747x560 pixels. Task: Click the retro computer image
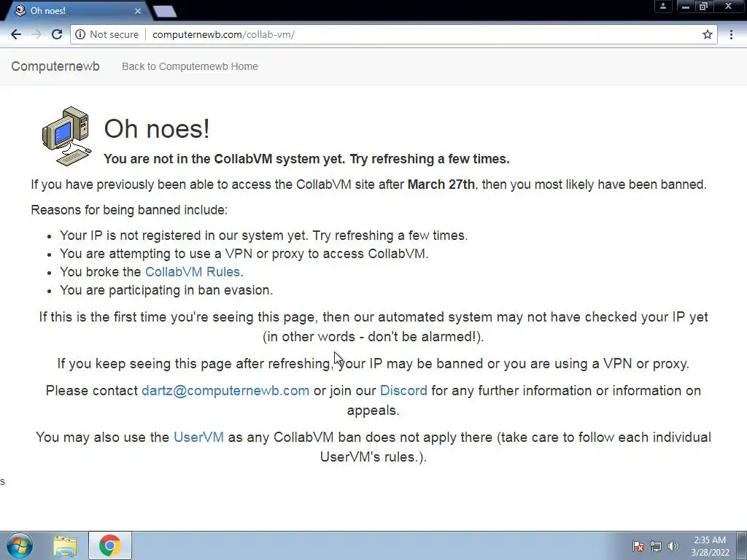coord(66,136)
